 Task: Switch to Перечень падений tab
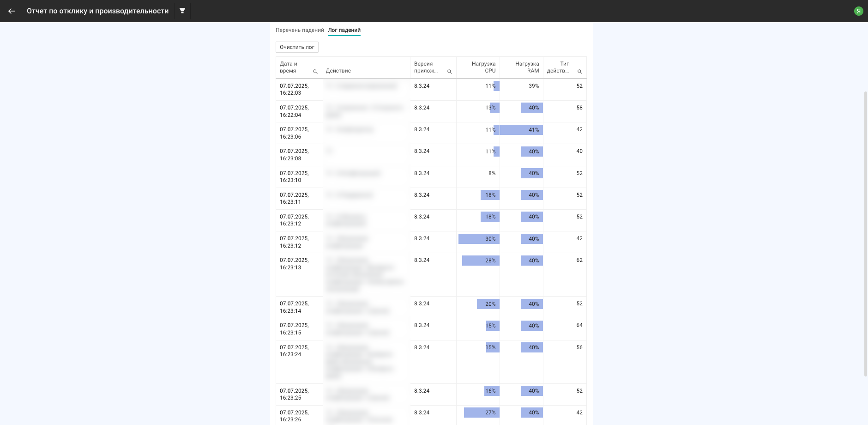coord(300,30)
